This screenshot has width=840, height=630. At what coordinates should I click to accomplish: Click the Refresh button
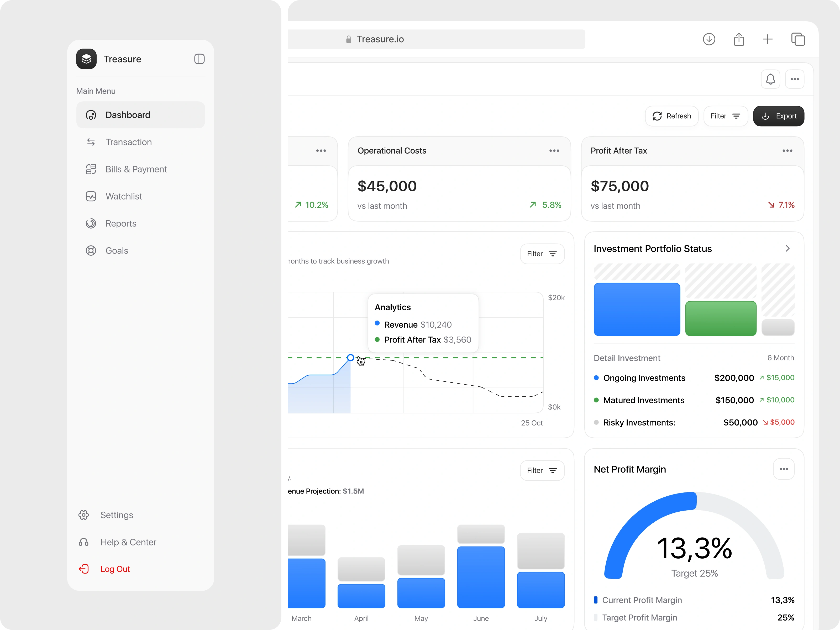671,116
